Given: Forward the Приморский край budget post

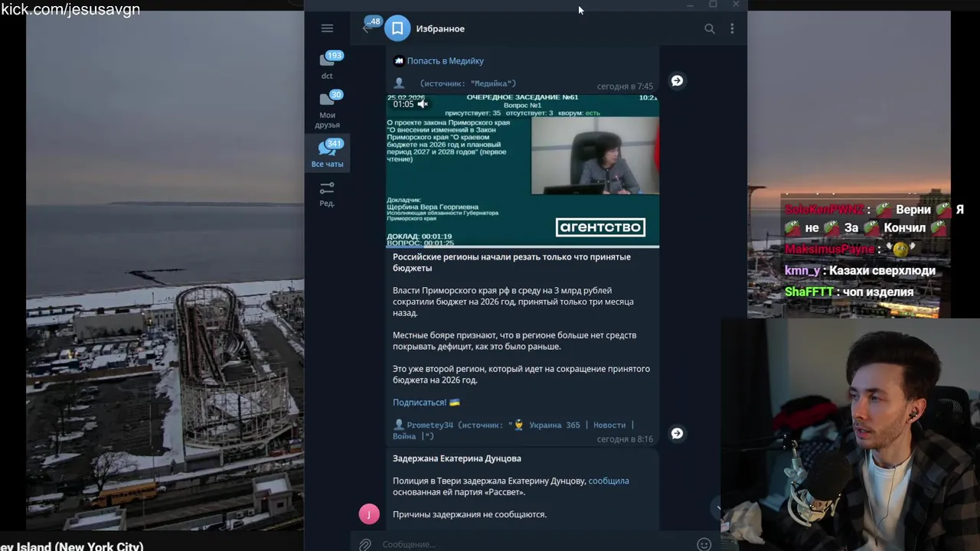Looking at the screenshot, I should point(677,433).
